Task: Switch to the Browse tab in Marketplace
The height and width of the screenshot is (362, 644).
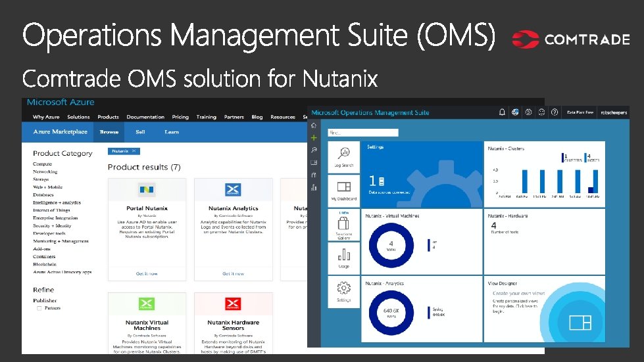Action: [x=109, y=132]
